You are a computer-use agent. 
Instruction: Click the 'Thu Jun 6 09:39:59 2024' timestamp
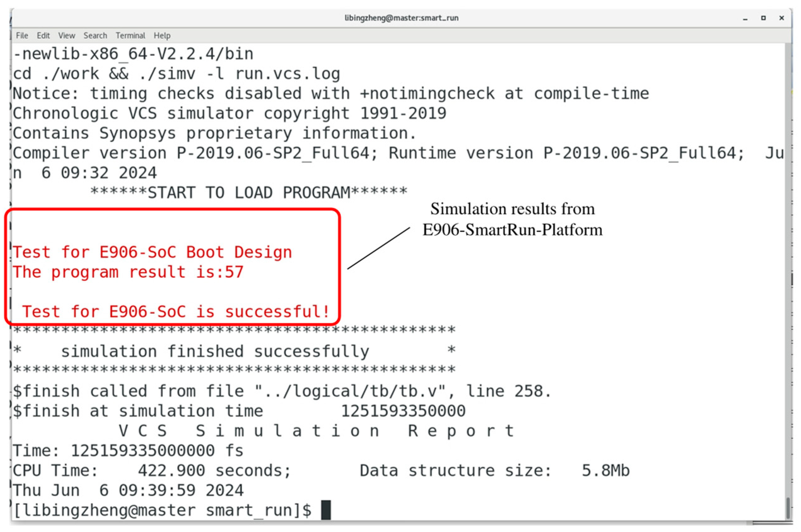(x=128, y=490)
